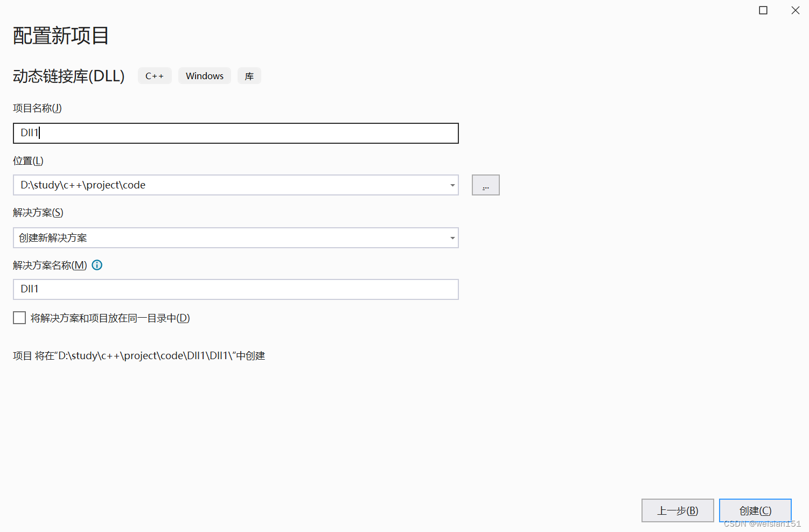Click the 配置新项目 title
Screen dimensions: 809x532
tap(61, 36)
